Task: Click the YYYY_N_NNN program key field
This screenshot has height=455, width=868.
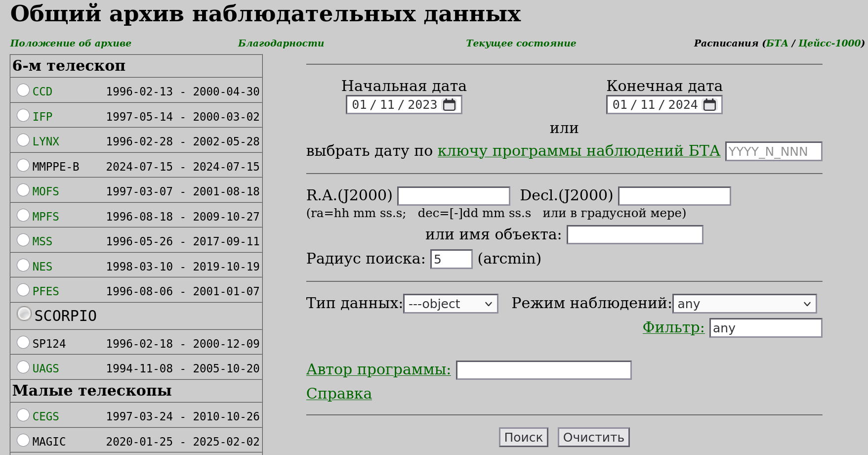Action: point(773,151)
